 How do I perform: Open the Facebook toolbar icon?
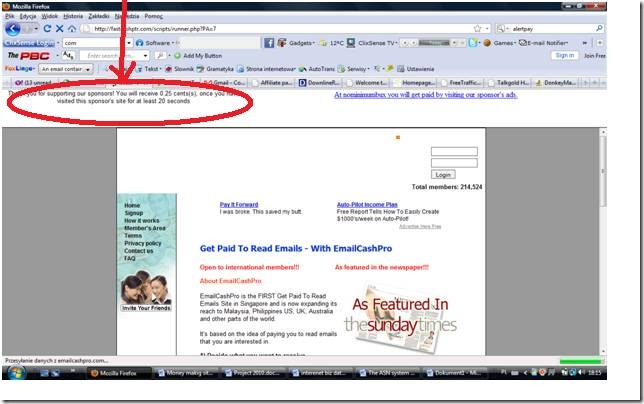pyautogui.click(x=269, y=43)
